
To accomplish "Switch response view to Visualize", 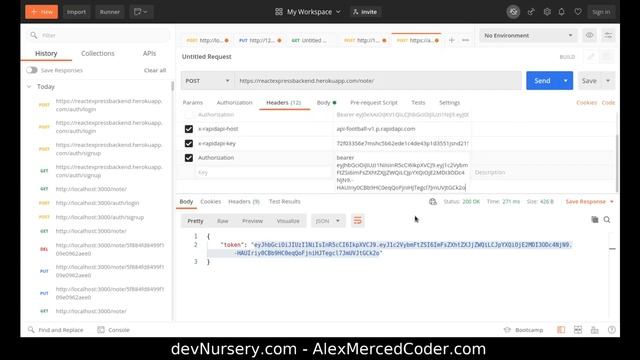I will (288, 221).
